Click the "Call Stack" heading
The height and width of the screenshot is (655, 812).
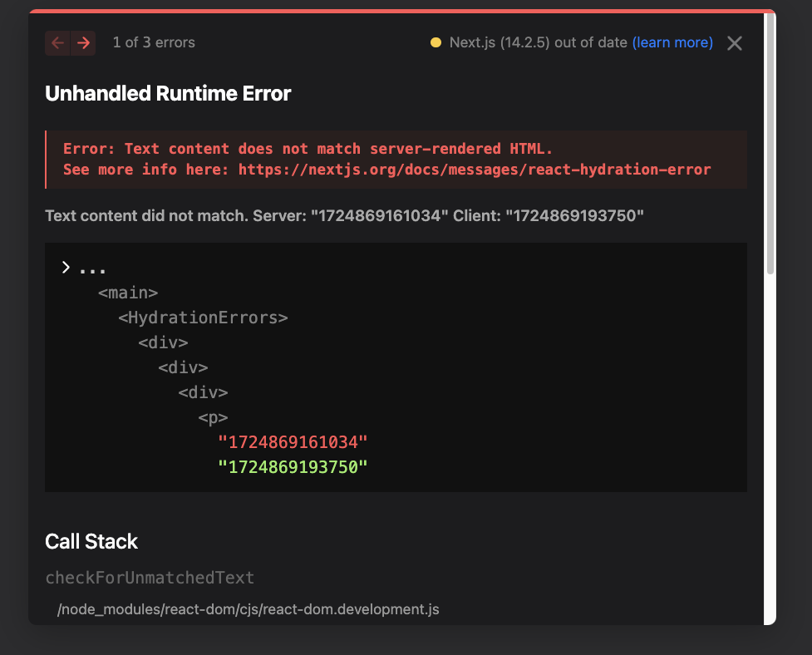pyautogui.click(x=91, y=541)
